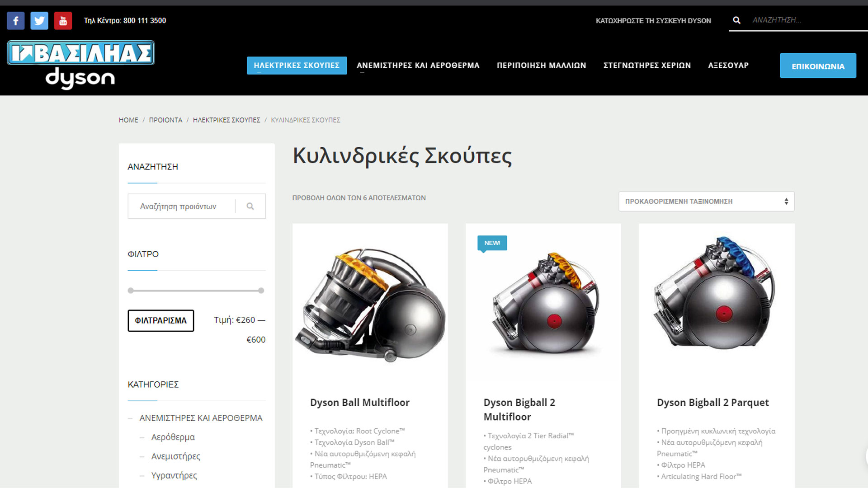
Task: Open the default sorting dropdown
Action: tap(706, 202)
